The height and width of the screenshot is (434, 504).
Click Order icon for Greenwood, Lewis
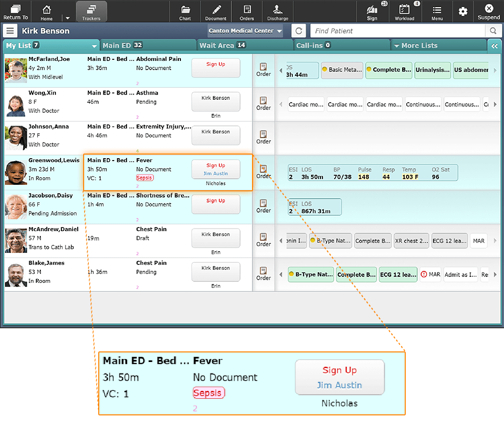[x=263, y=171]
